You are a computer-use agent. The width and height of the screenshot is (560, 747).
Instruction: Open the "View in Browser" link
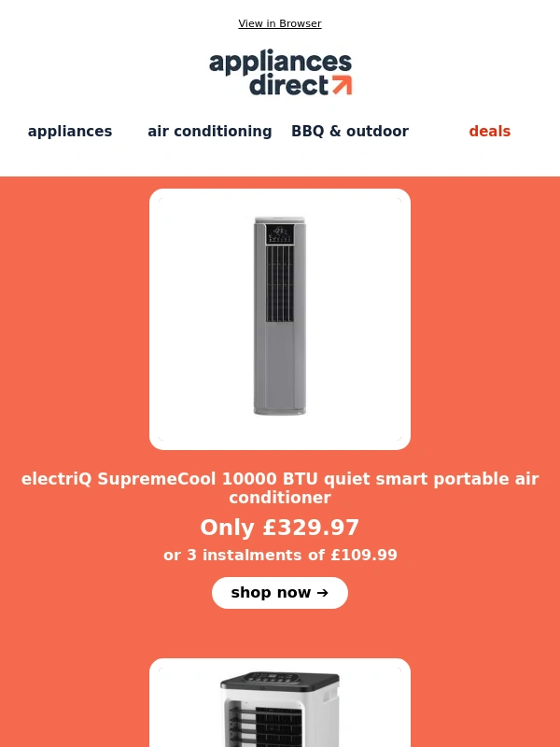point(280,23)
